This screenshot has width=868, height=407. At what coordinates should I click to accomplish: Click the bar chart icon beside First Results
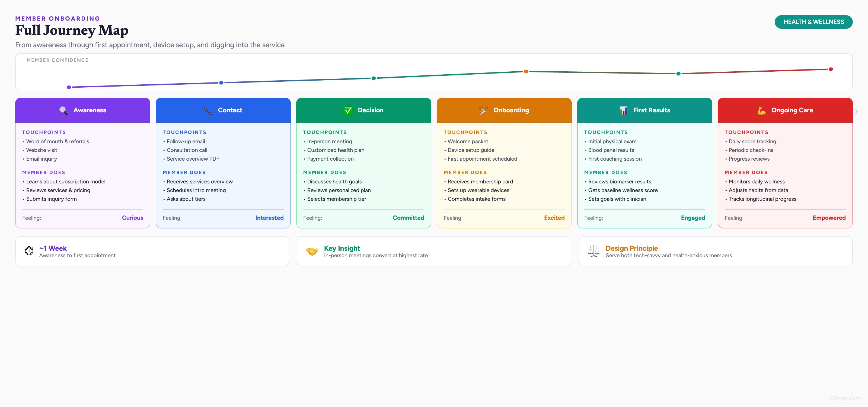click(623, 110)
